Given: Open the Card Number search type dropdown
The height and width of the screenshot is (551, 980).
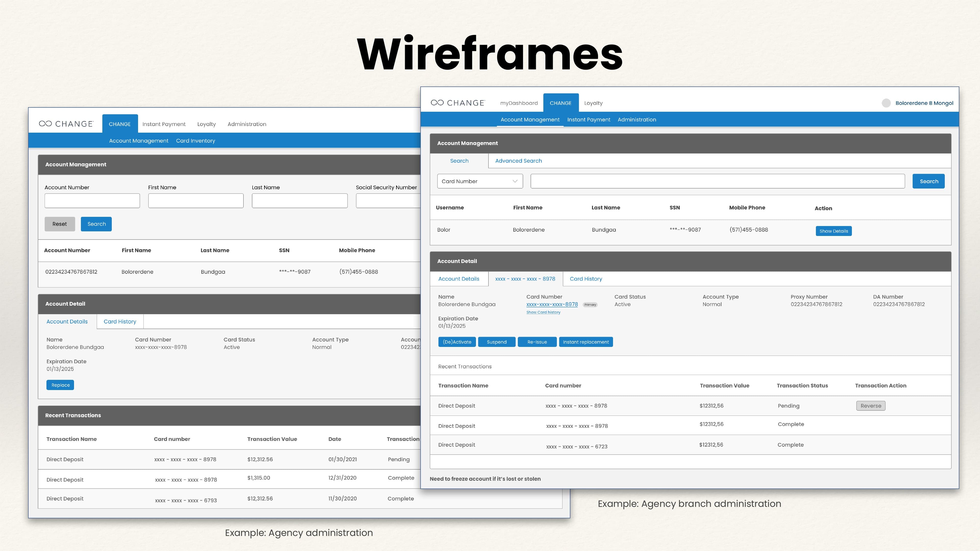Looking at the screenshot, I should [480, 181].
